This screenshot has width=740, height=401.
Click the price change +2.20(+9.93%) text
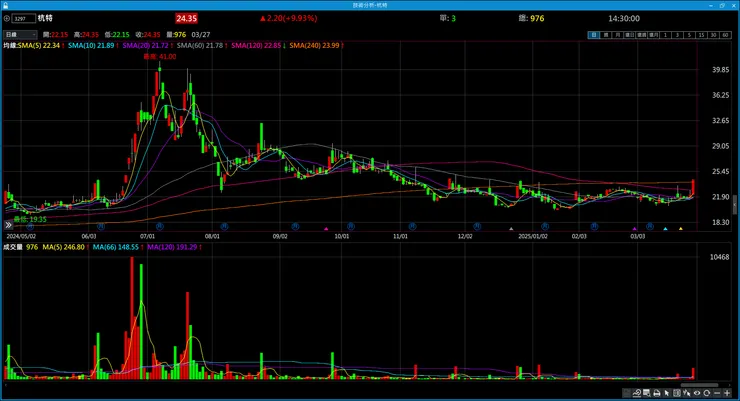tap(288, 18)
